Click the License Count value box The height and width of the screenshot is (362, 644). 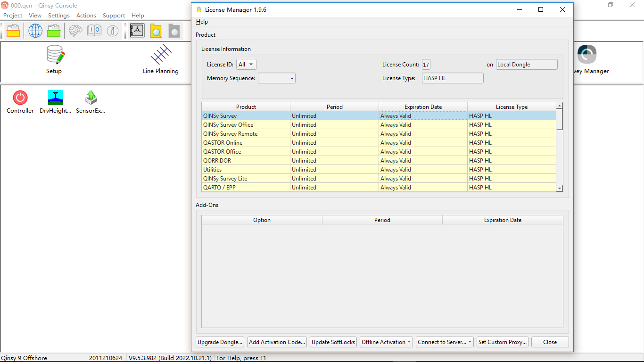(426, 65)
